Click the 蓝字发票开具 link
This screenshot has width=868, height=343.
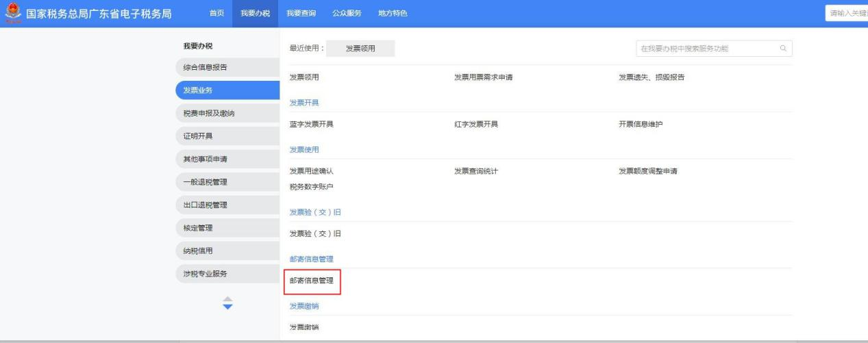click(312, 124)
